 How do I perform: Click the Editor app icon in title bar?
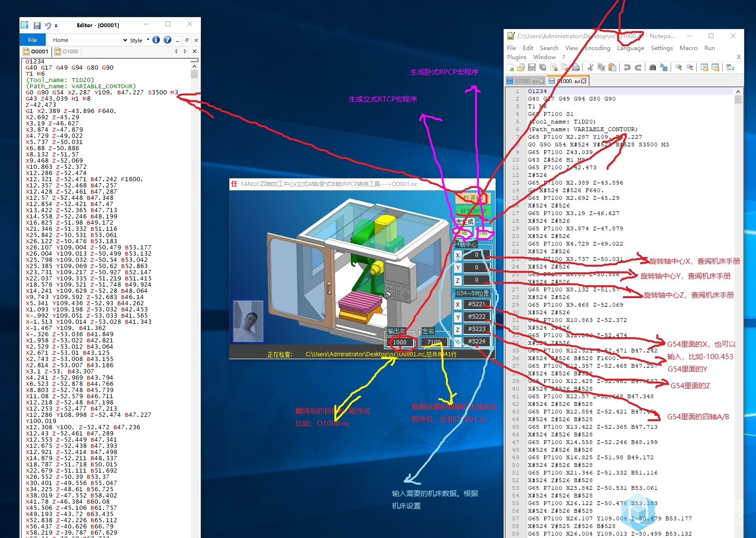click(25, 25)
